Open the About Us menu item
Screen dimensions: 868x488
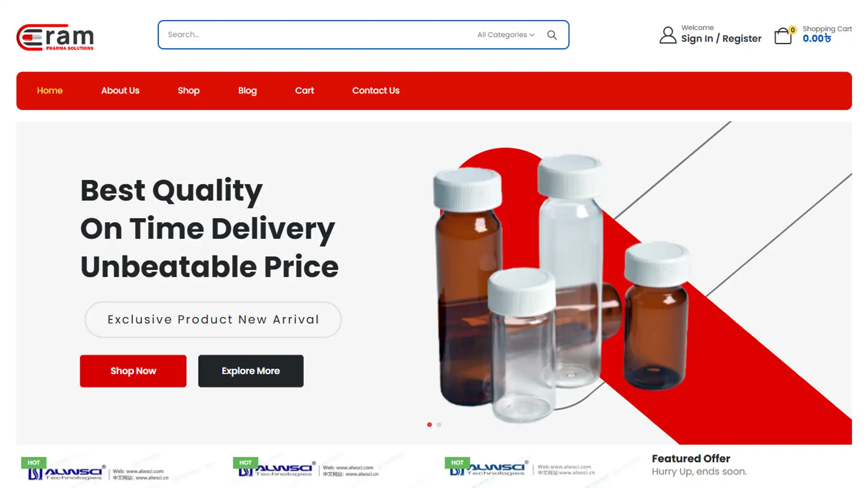pos(120,90)
